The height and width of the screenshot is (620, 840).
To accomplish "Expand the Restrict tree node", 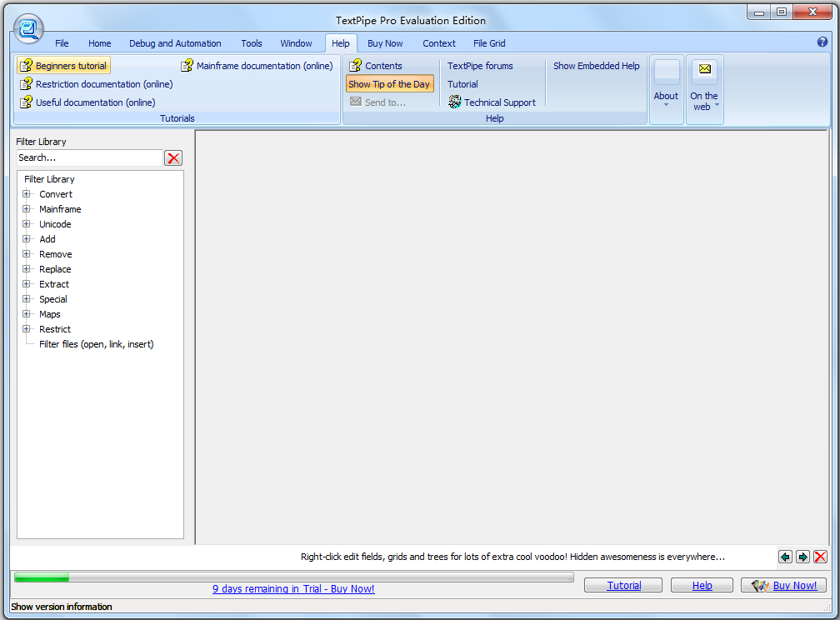I will (x=26, y=329).
